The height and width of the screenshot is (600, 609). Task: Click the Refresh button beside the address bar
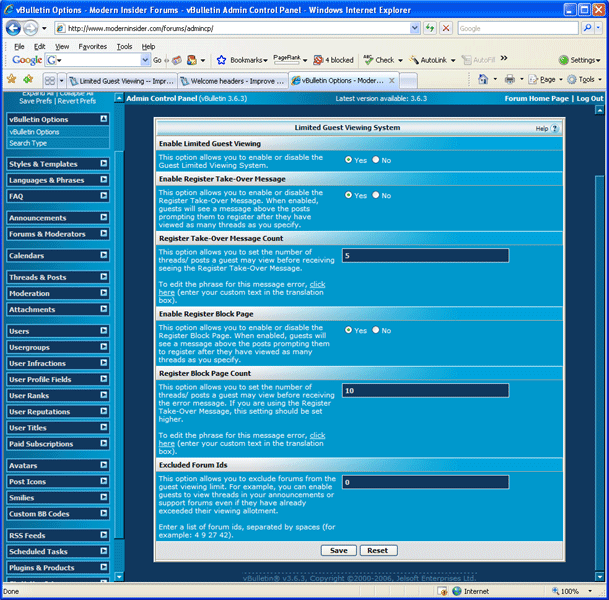(x=431, y=28)
